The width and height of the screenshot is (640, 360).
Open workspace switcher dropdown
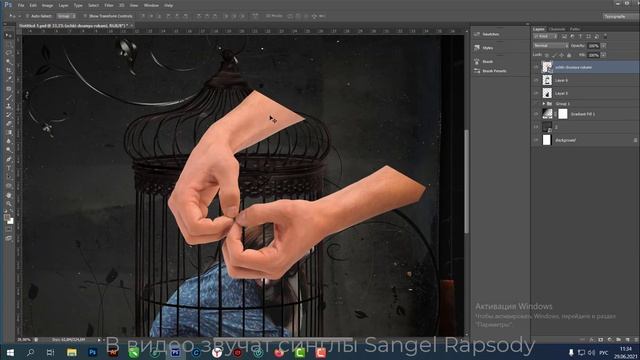pos(620,16)
